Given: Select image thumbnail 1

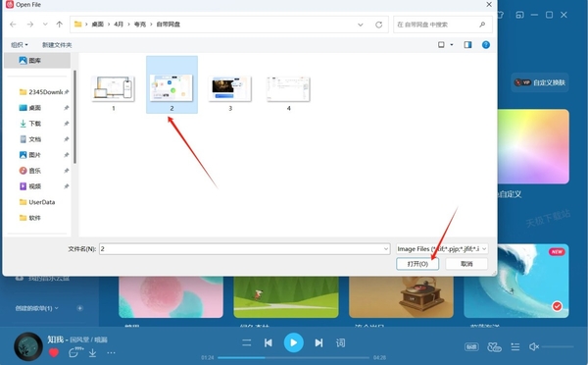Looking at the screenshot, I should coord(114,89).
